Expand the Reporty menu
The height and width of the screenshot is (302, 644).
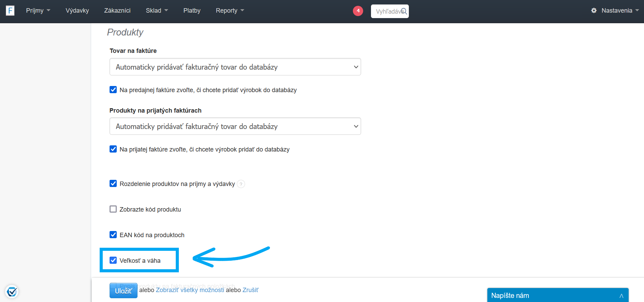coord(230,11)
